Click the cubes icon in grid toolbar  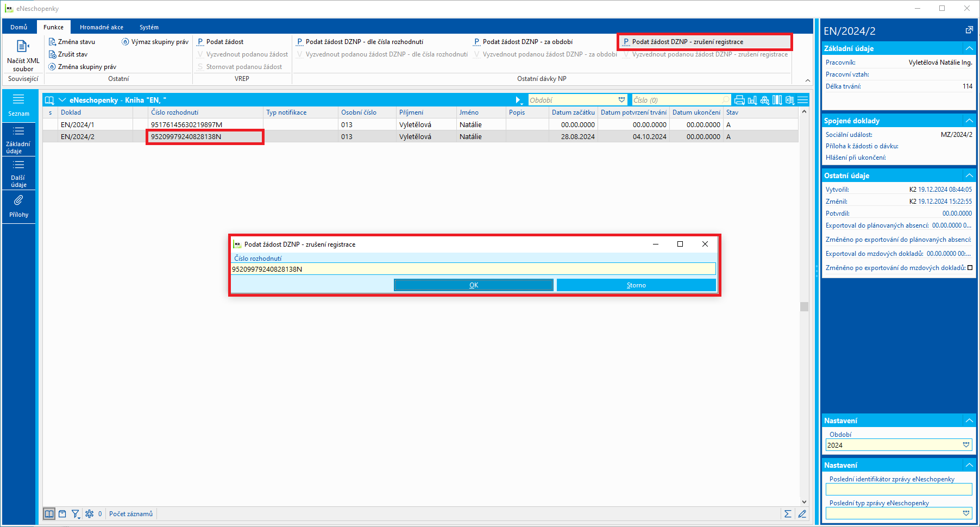765,100
